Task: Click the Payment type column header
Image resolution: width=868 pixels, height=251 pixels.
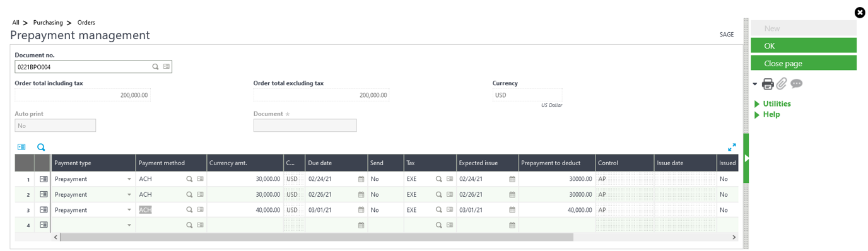Action: 93,163
